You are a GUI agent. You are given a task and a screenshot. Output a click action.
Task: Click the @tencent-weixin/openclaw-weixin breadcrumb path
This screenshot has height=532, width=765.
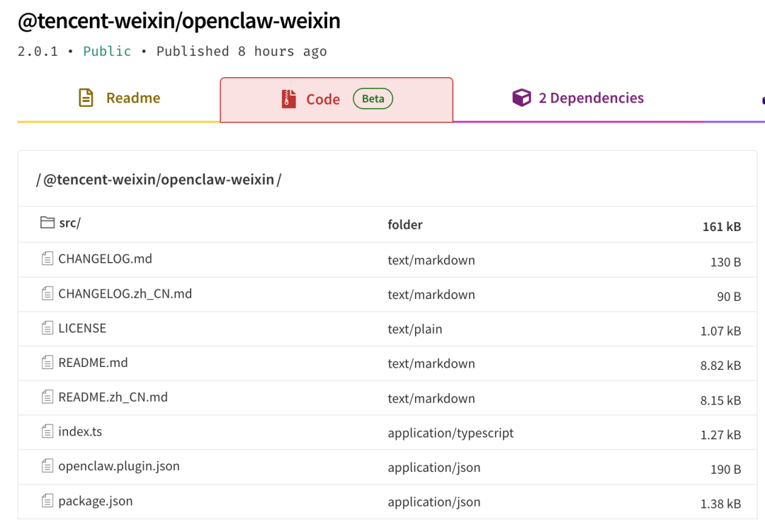pyautogui.click(x=159, y=180)
